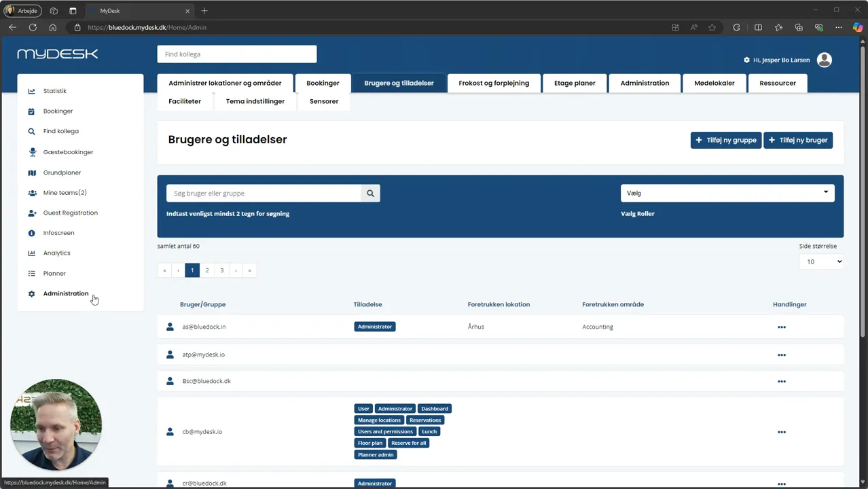The image size is (868, 489).
Task: Click the Find kollega magnifier icon in sidebar
Action: coord(31,132)
